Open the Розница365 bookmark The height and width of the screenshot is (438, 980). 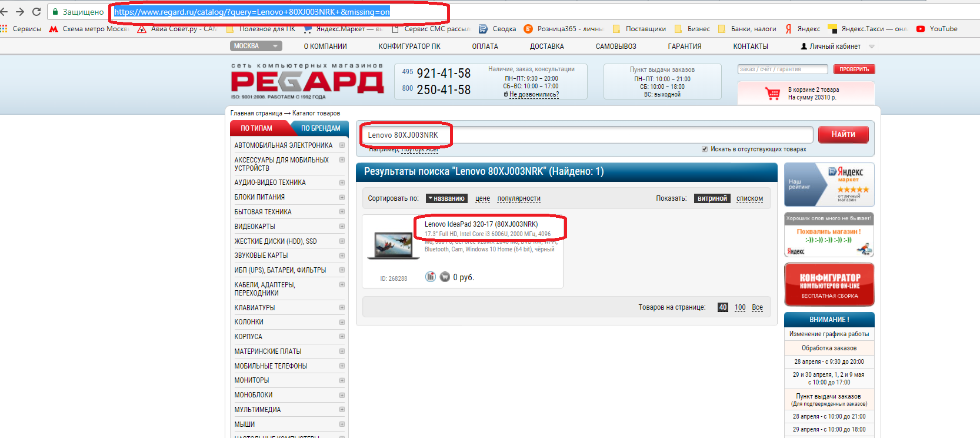coord(564,29)
